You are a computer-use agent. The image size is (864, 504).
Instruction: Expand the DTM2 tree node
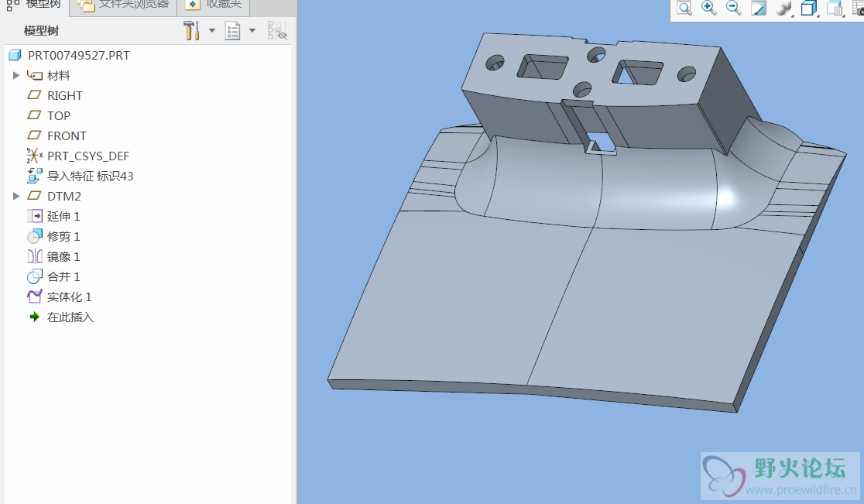coord(16,196)
